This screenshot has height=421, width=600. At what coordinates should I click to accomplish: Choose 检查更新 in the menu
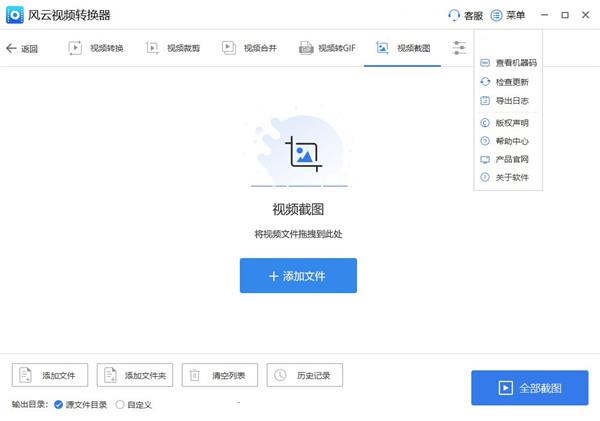(508, 82)
